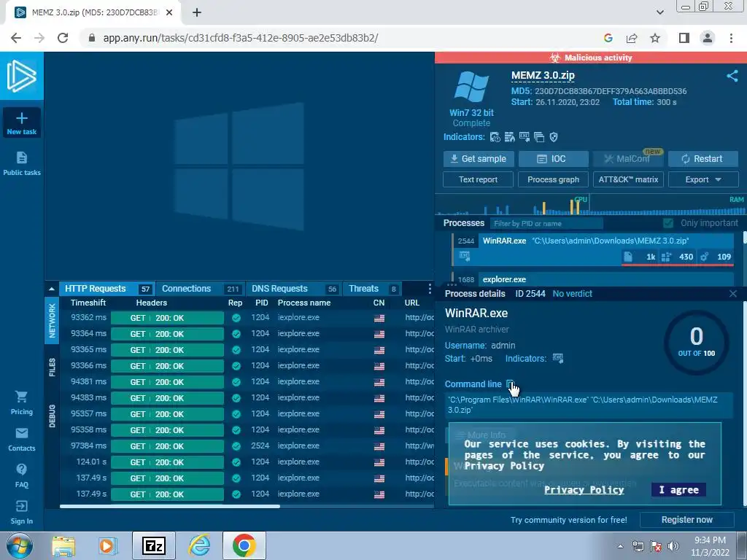Viewport: 747px width, 560px height.
Task: Switch to HTTP Requests tab
Action: tap(107, 289)
